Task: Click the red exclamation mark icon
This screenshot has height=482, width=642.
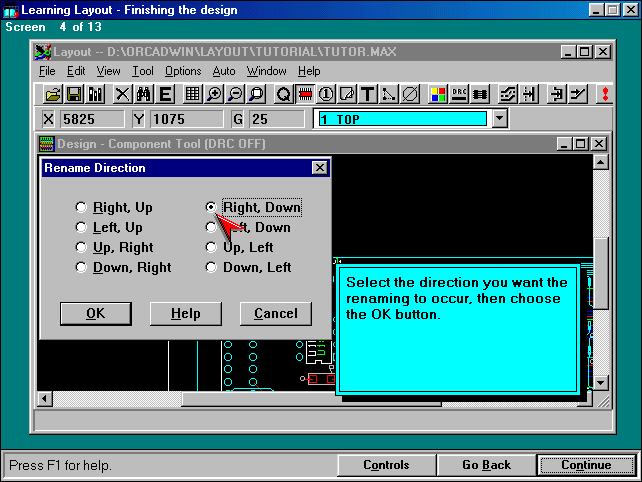Action: 605,94
